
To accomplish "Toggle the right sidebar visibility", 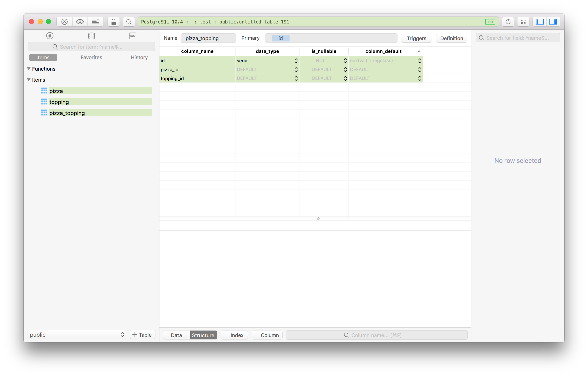I will coord(553,22).
